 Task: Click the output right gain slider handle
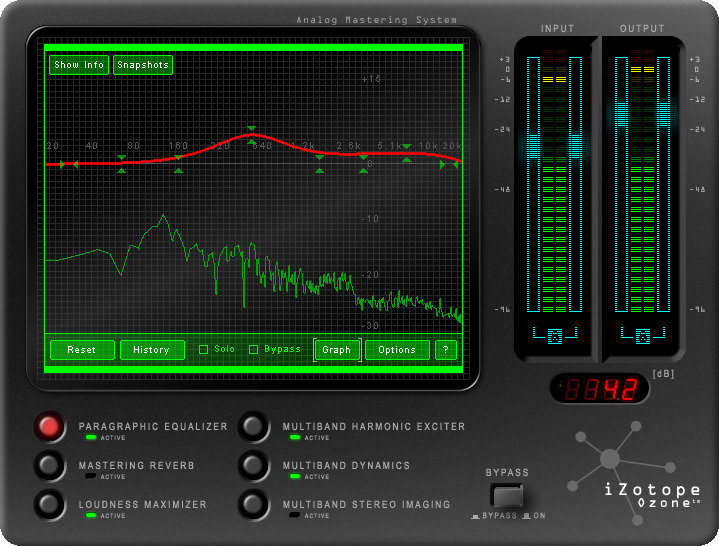click(x=664, y=114)
